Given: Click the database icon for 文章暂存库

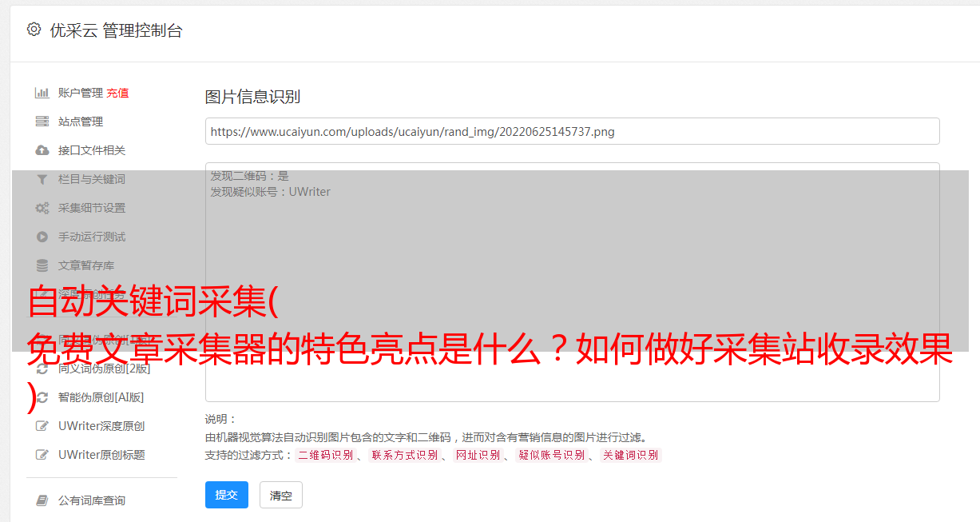Looking at the screenshot, I should click(x=42, y=265).
